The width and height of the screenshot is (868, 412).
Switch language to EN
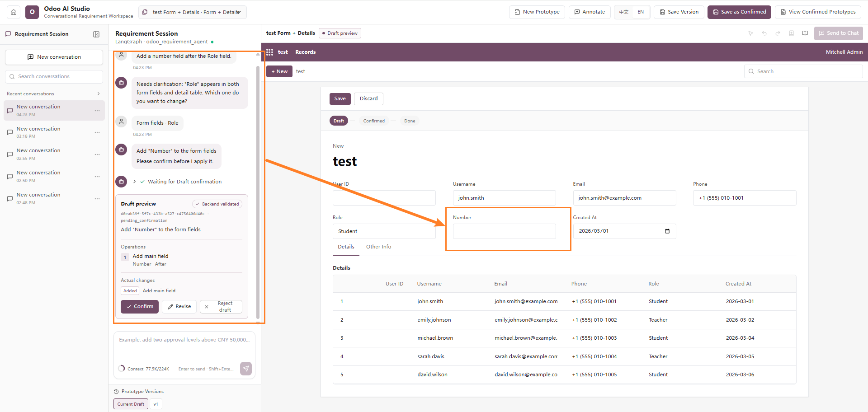pos(641,12)
